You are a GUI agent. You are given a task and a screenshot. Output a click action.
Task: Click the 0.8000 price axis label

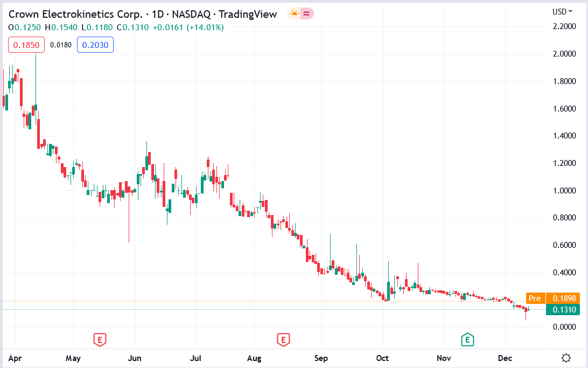pyautogui.click(x=564, y=218)
